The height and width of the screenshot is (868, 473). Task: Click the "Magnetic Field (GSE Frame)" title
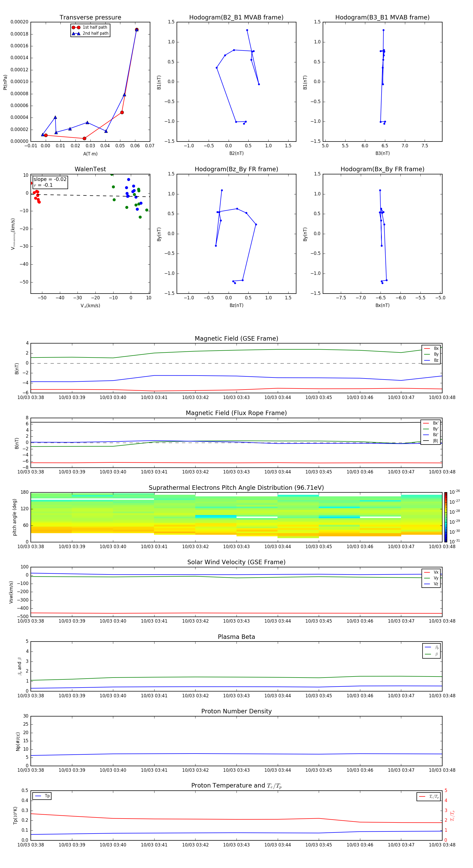236,339
